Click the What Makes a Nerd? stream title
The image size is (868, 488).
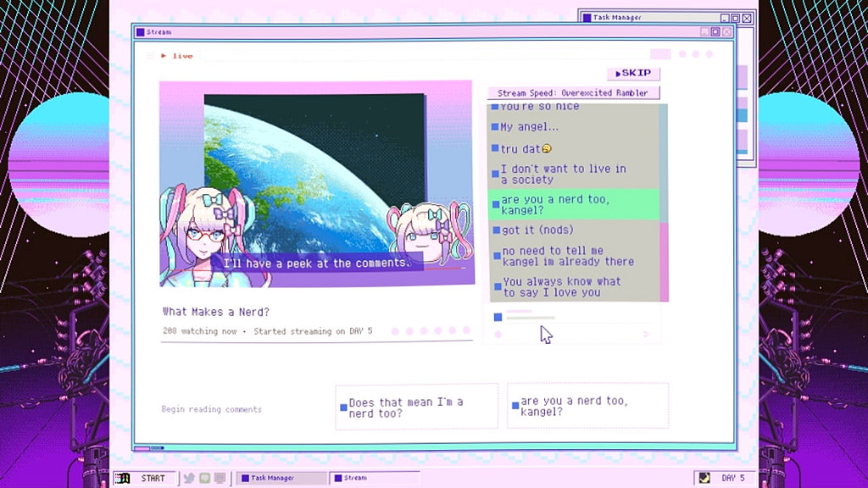point(216,312)
